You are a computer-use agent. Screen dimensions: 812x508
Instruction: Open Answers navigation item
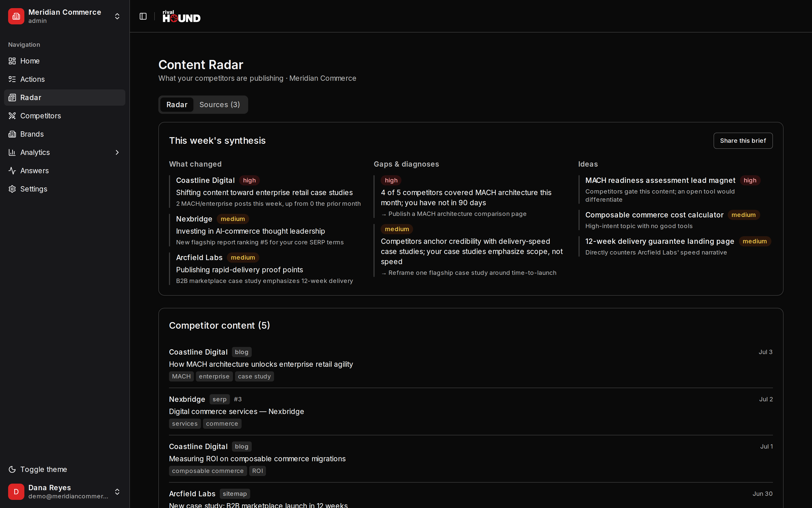tap(64, 171)
